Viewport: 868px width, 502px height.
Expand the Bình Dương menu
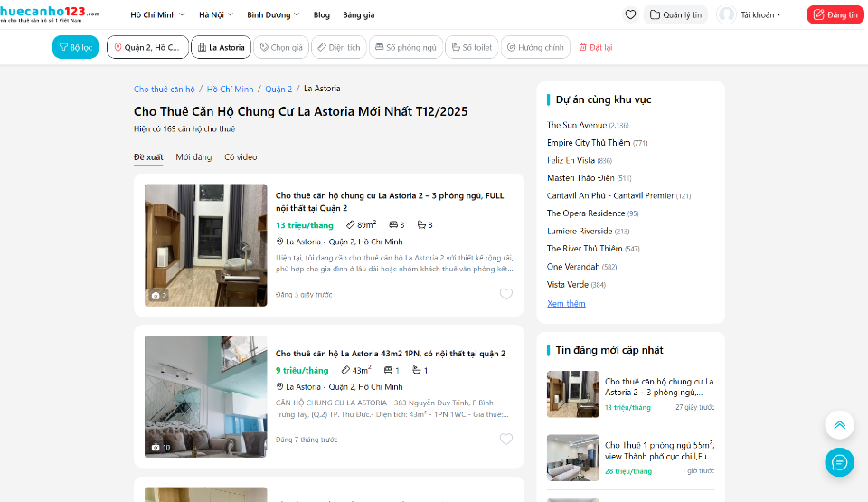[x=273, y=15]
